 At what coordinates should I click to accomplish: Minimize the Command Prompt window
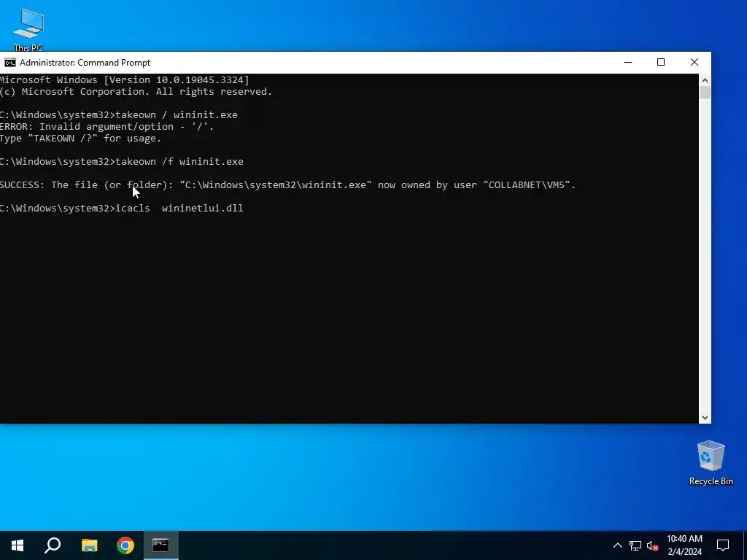tap(628, 63)
